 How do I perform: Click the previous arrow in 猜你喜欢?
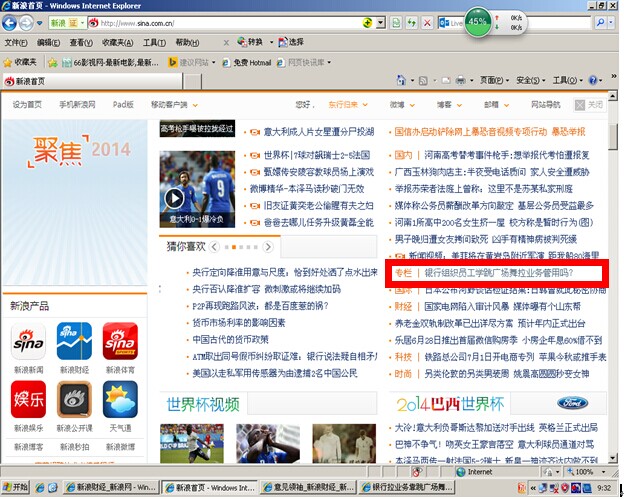[214, 247]
